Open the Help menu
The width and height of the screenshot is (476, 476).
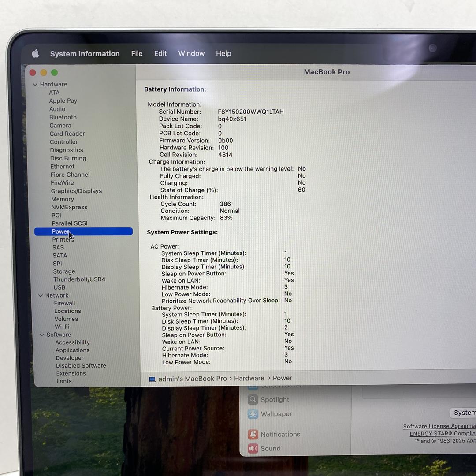tap(223, 53)
